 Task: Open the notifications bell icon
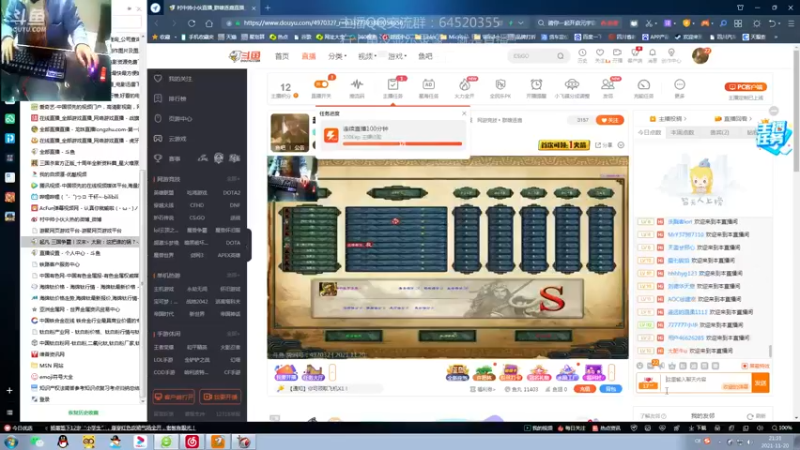click(653, 53)
